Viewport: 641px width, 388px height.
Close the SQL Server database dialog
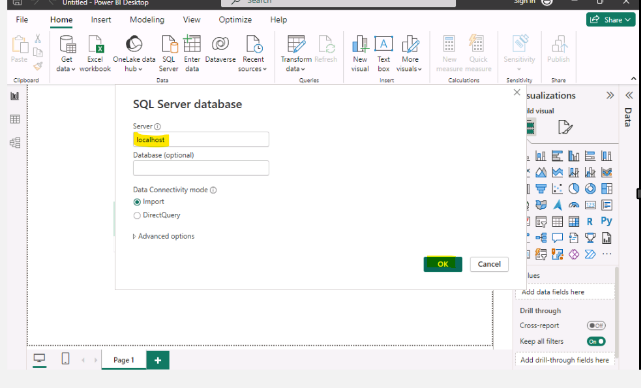pos(517,92)
